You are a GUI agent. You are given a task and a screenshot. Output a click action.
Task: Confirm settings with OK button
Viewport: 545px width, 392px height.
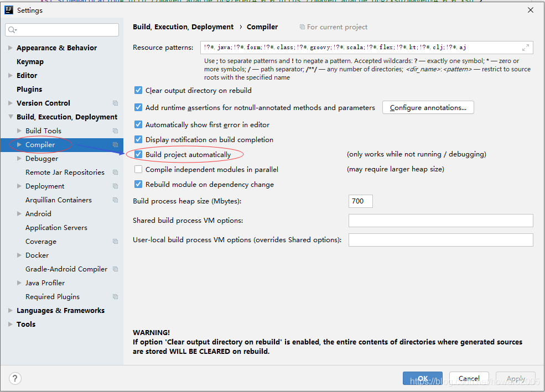click(423, 379)
